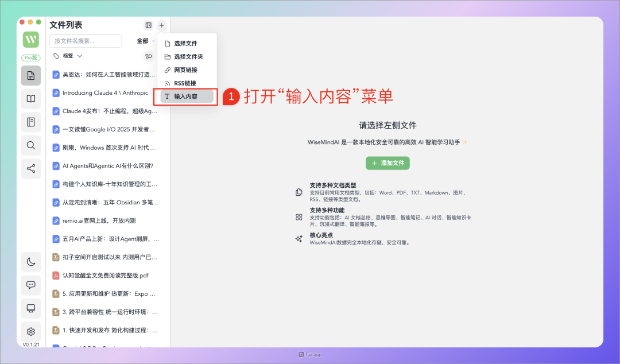Click link icon beside remio.ai官网上线

(56, 221)
